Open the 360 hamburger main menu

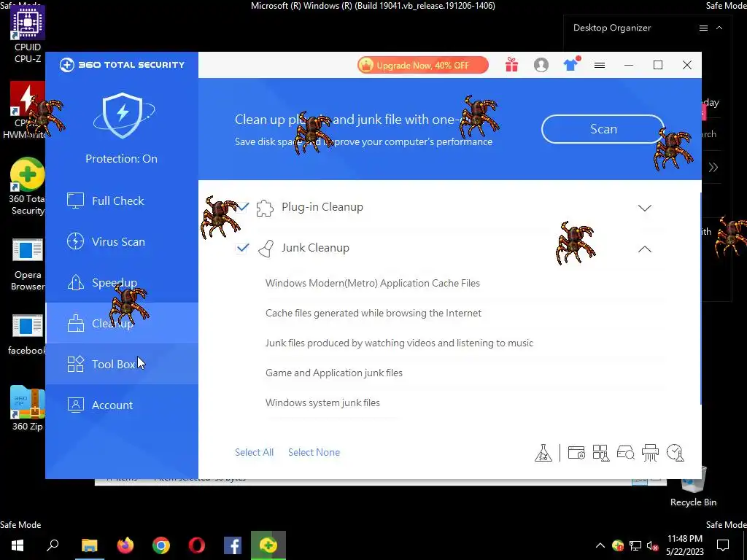pos(600,65)
